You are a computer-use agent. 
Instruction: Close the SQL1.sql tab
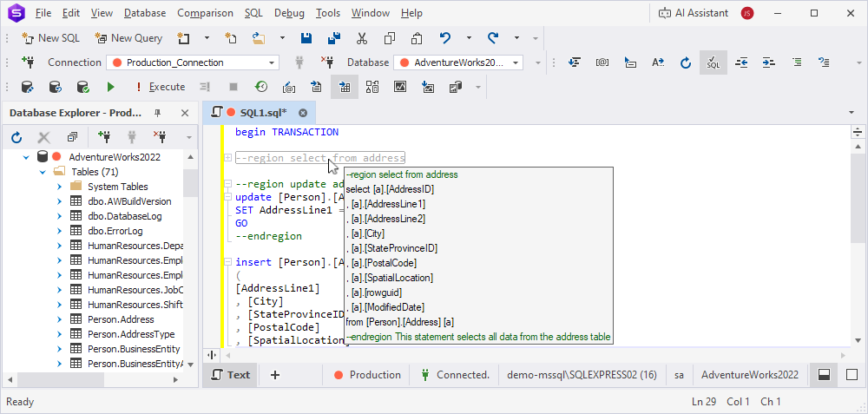coord(303,113)
